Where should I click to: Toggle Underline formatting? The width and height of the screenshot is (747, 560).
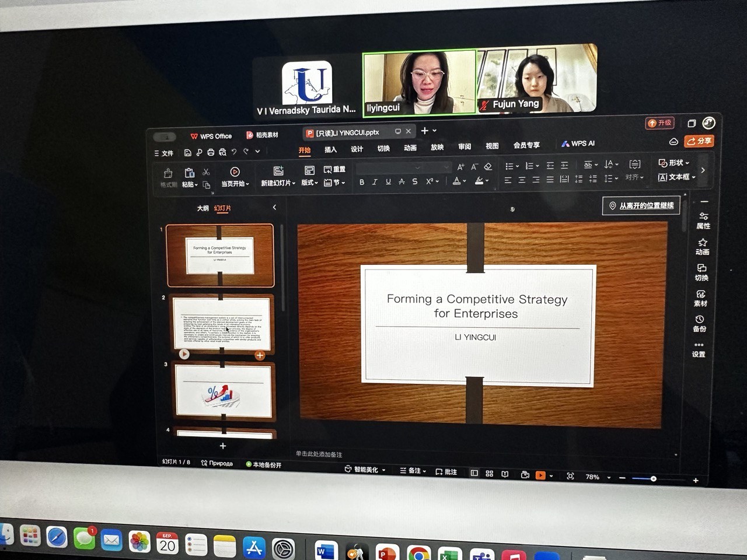pyautogui.click(x=388, y=182)
